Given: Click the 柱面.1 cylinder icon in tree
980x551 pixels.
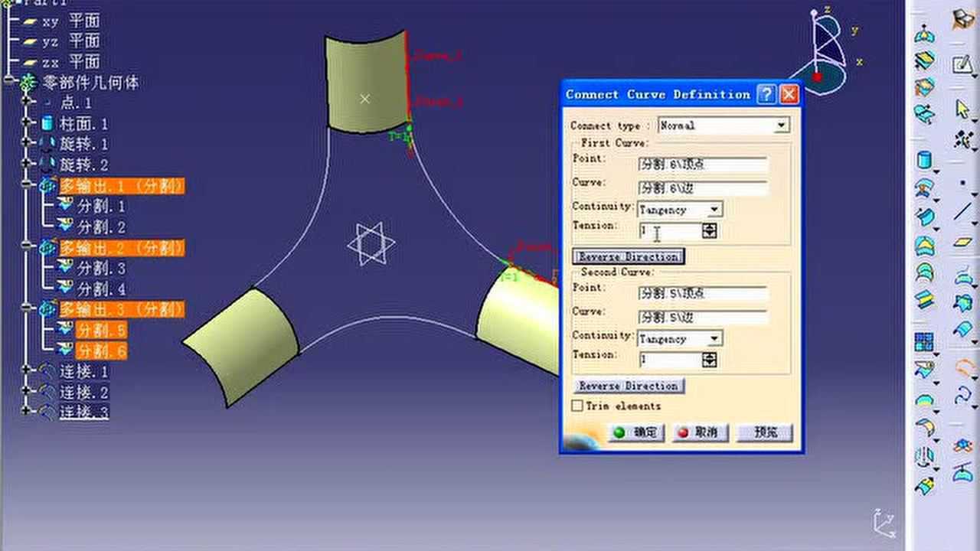Looking at the screenshot, I should tap(47, 123).
